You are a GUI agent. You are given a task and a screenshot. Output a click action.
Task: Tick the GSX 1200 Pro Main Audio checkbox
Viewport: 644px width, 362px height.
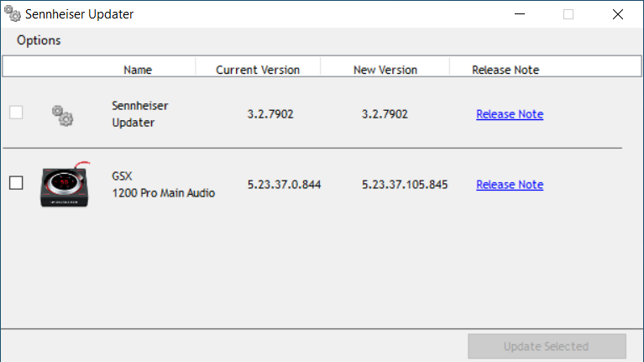tap(16, 183)
